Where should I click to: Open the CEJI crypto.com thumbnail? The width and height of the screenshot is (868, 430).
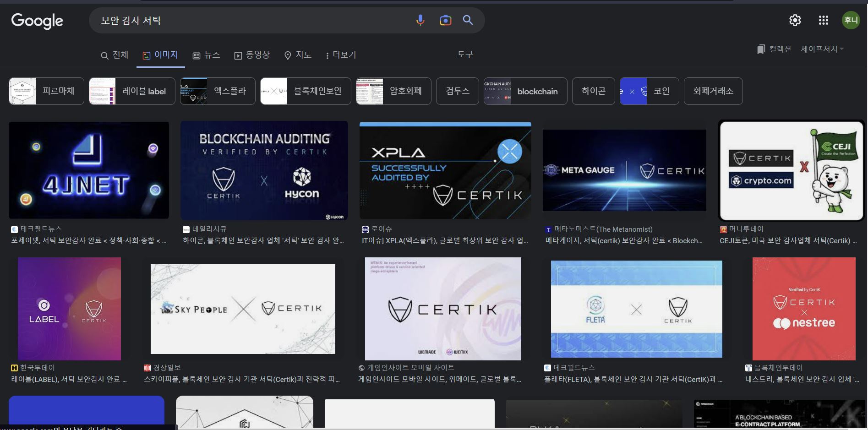coord(791,171)
